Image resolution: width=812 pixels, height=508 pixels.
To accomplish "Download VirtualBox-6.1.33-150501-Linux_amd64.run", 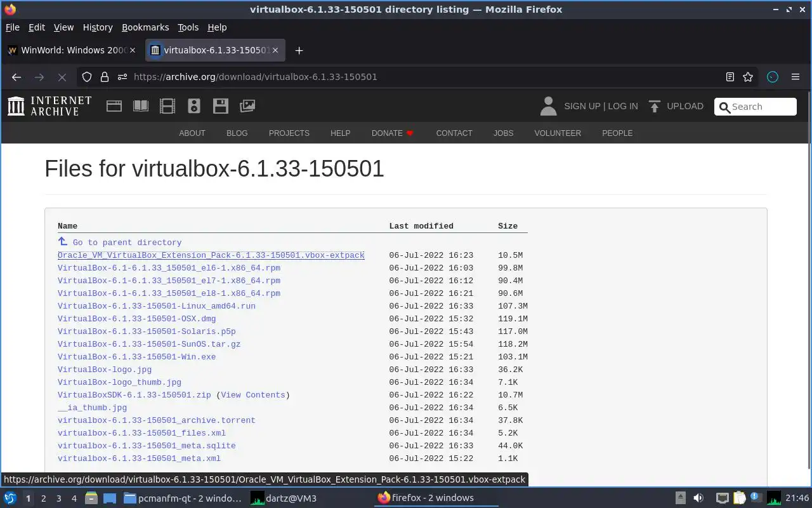I will tap(157, 306).
